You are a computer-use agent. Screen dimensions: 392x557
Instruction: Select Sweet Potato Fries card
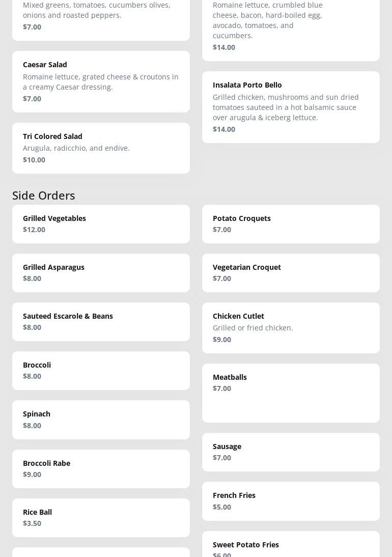(291, 544)
